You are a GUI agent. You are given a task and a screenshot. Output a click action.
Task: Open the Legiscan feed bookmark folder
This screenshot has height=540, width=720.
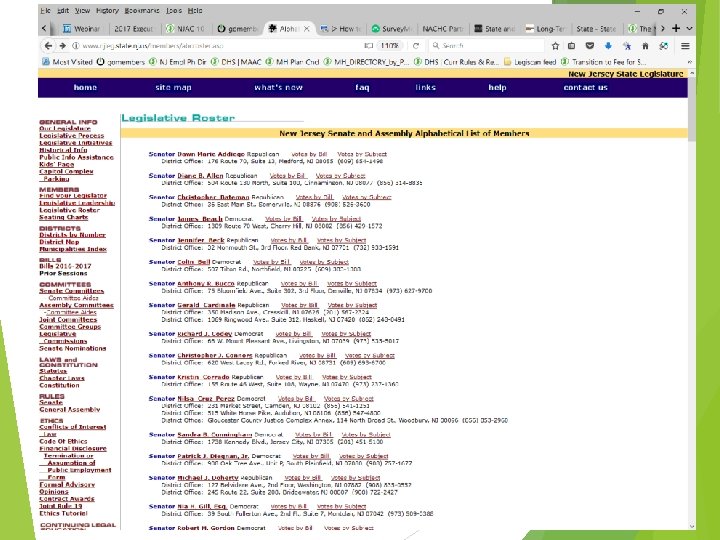pyautogui.click(x=530, y=62)
